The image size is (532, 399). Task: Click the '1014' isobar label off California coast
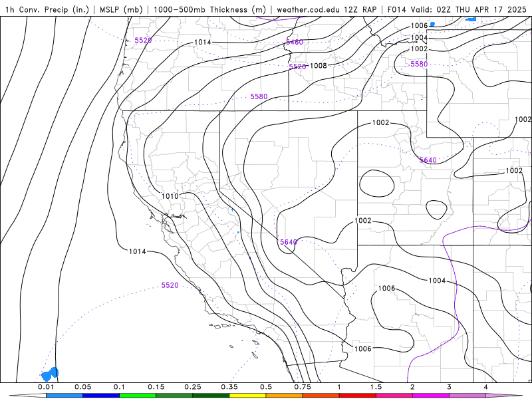click(138, 251)
